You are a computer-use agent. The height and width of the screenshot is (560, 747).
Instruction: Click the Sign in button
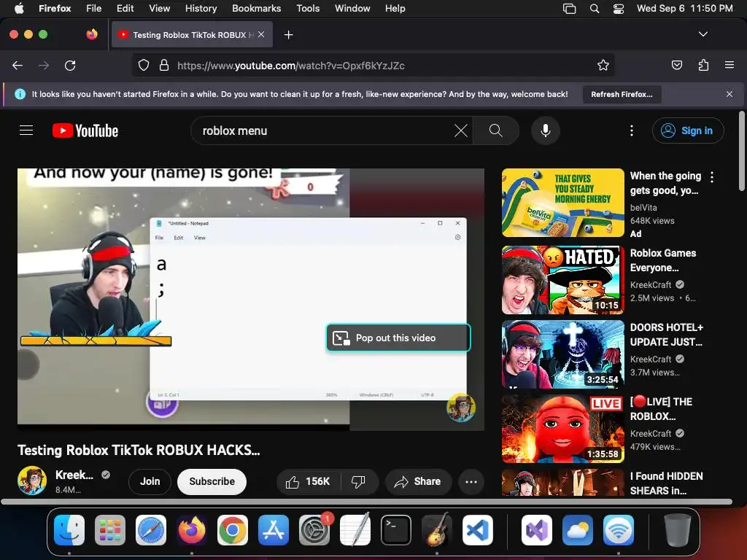pos(688,131)
